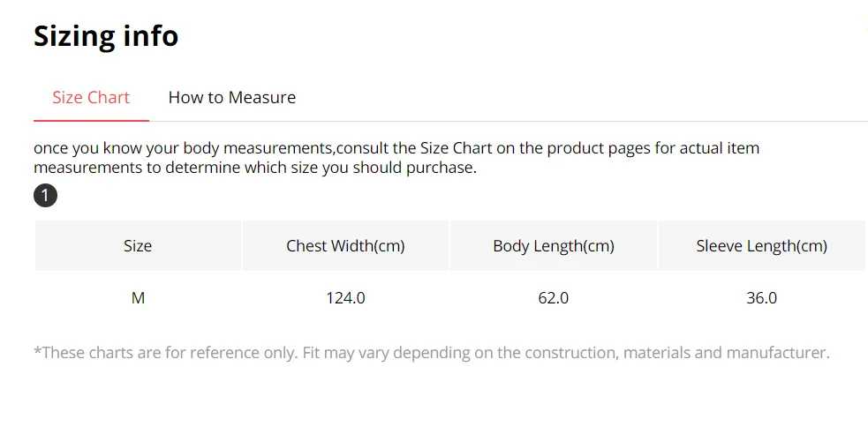Click the size table header row

point(449,246)
